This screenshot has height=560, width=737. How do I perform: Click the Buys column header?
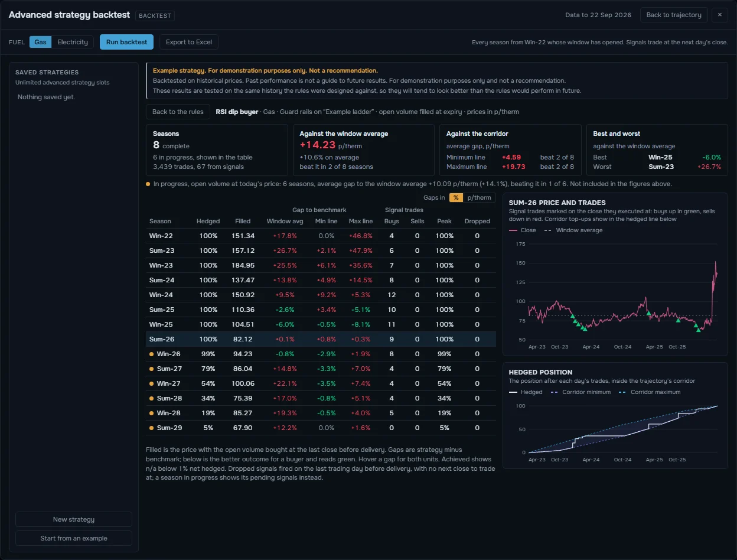[x=392, y=221]
